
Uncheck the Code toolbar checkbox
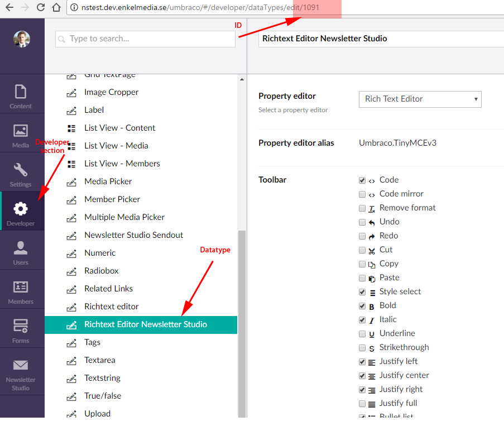tap(362, 180)
